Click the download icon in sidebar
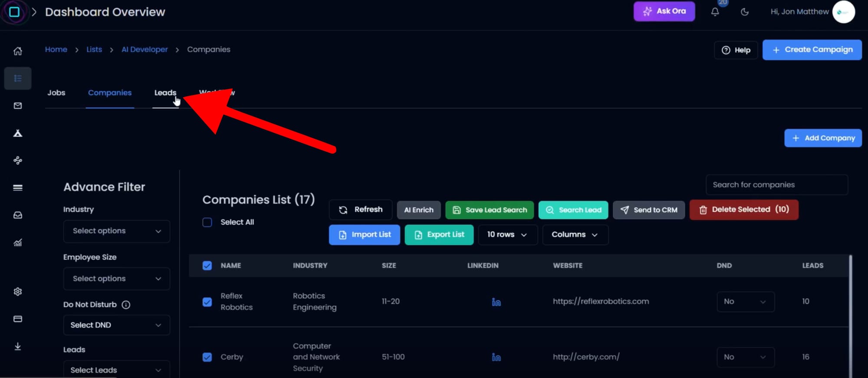The width and height of the screenshot is (868, 378). 18,346
